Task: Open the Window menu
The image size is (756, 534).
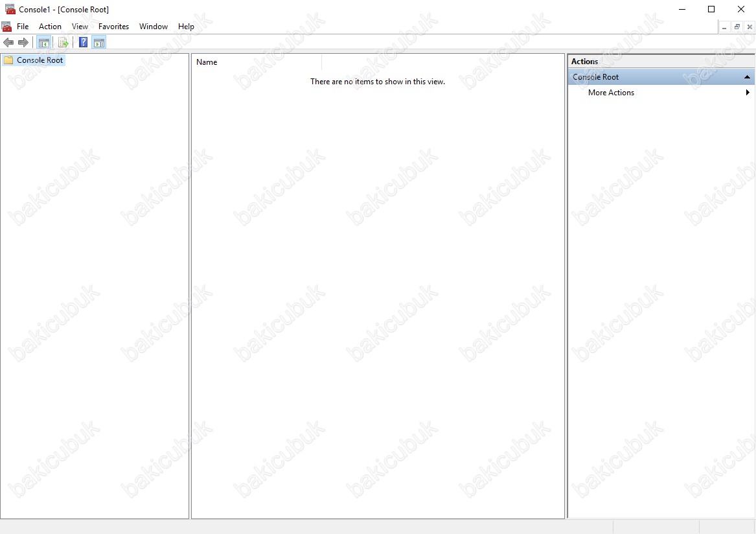Action: click(154, 27)
